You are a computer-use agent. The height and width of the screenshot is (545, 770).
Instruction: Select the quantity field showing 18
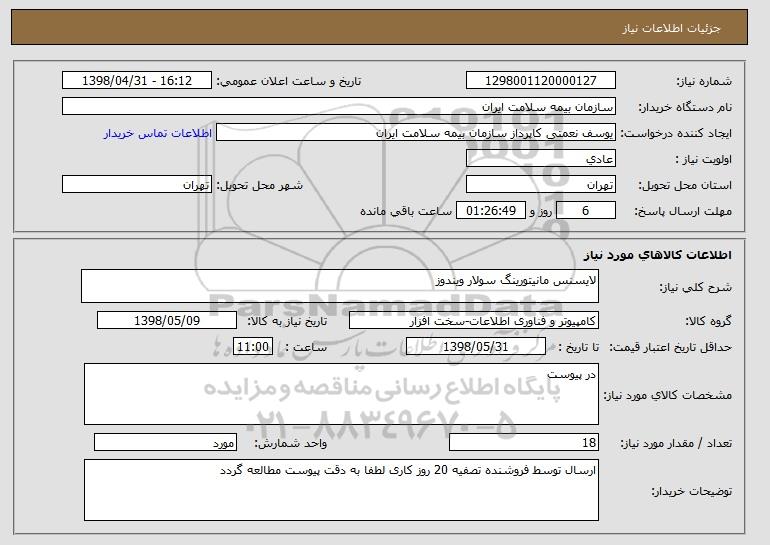click(x=524, y=442)
